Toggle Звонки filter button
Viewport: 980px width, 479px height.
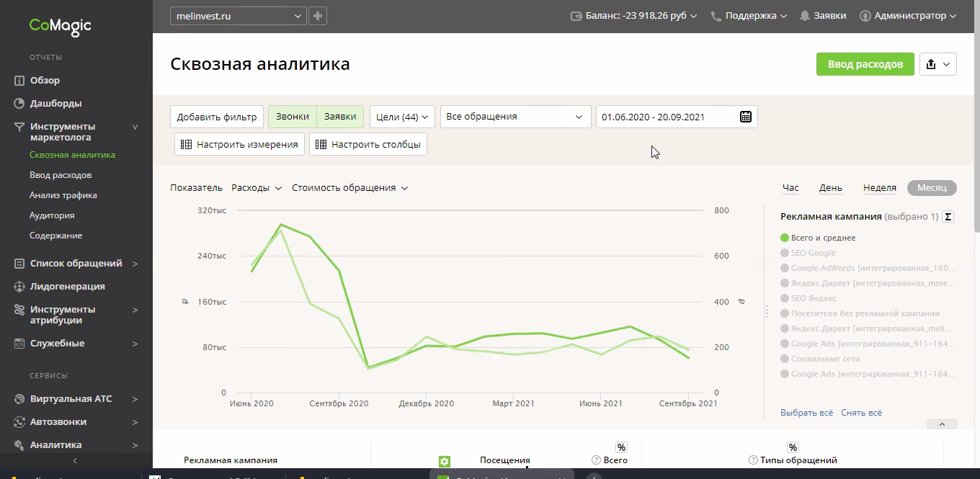tap(293, 117)
